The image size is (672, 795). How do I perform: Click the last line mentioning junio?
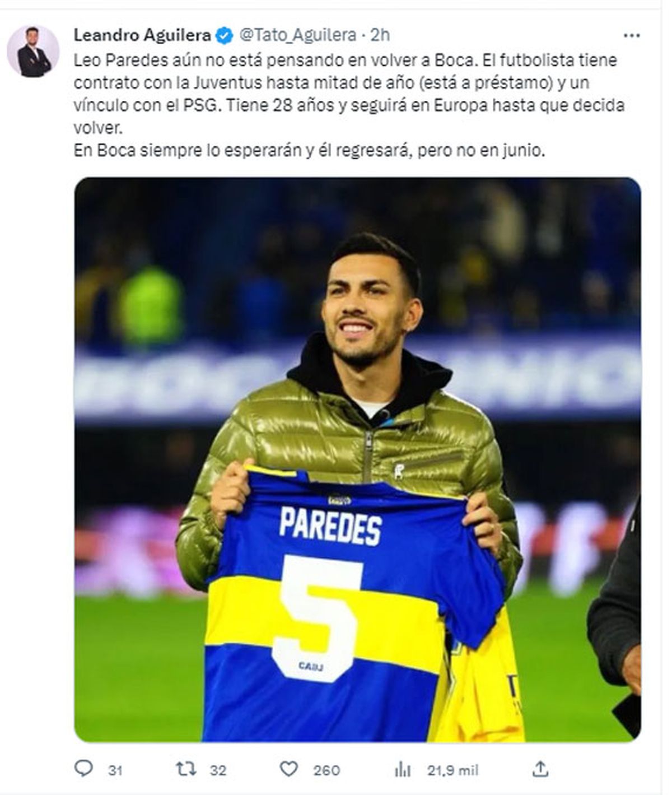pos(309,151)
